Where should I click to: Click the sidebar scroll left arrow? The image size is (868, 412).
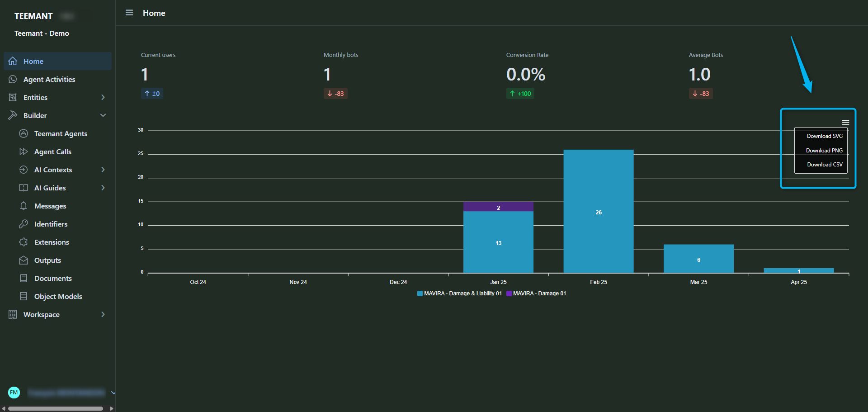click(x=4, y=408)
